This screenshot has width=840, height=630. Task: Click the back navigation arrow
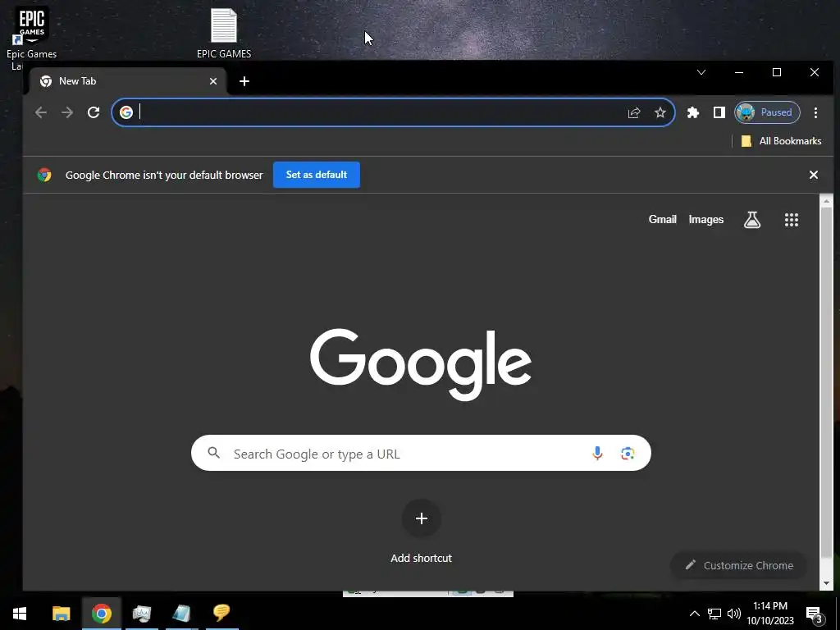pyautogui.click(x=41, y=112)
